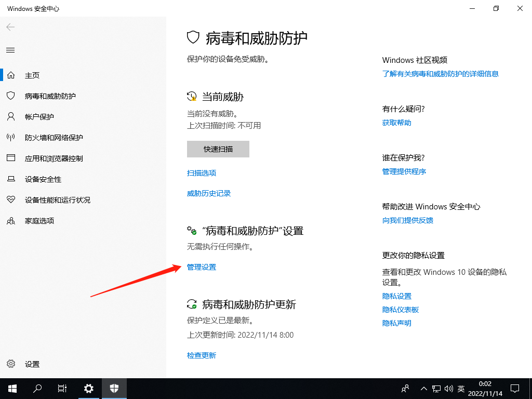Open 设备安全性 section

[x=43, y=179]
